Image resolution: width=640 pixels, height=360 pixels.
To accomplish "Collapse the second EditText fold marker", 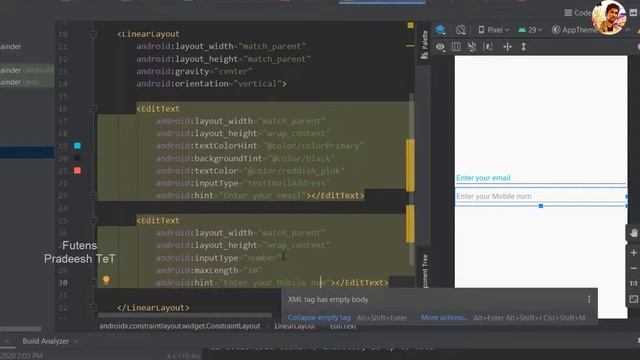I will pyautogui.click(x=93, y=220).
